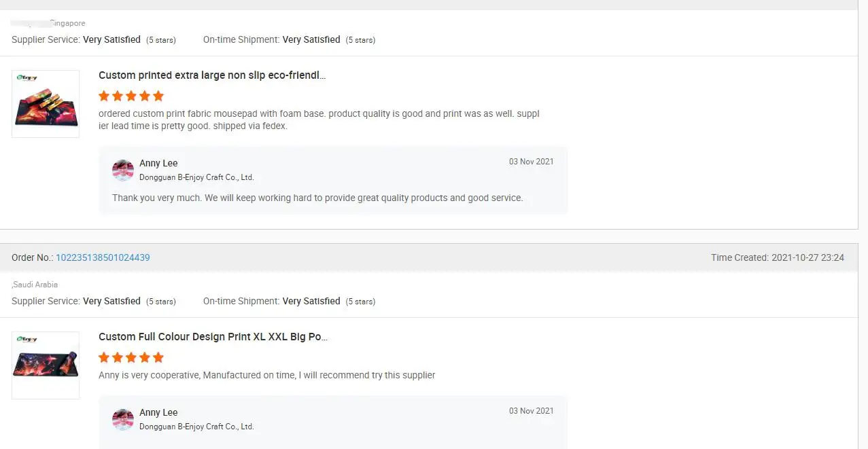
Task: Click Anny Lee's avatar in the Singapore review reply
Action: coord(123,170)
